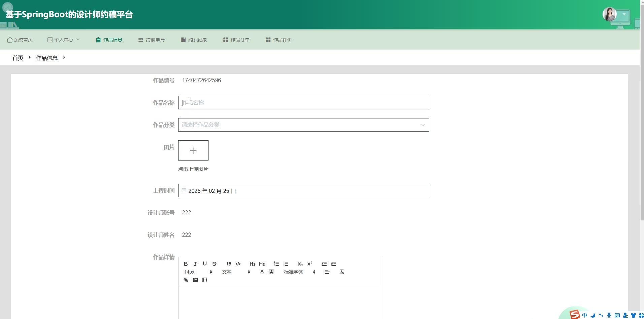The height and width of the screenshot is (319, 644).
Task: Toggle underline formatting in the editor
Action: tap(204, 264)
